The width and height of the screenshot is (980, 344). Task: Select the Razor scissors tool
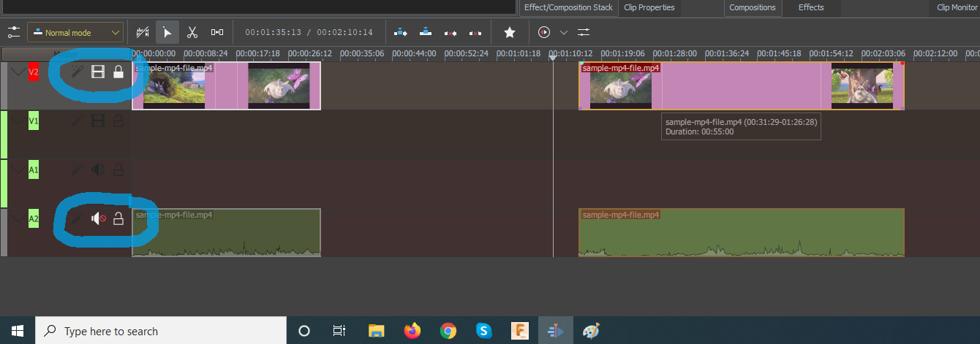pyautogui.click(x=192, y=32)
